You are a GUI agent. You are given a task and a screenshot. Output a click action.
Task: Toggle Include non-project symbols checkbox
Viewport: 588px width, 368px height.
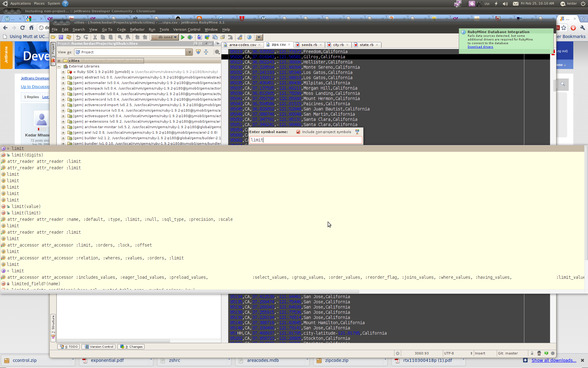pyautogui.click(x=298, y=132)
